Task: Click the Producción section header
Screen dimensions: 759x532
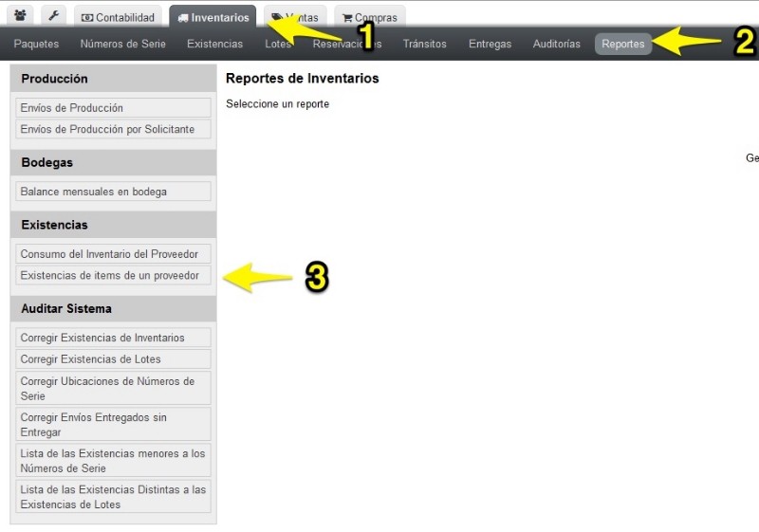Action: pyautogui.click(x=113, y=79)
